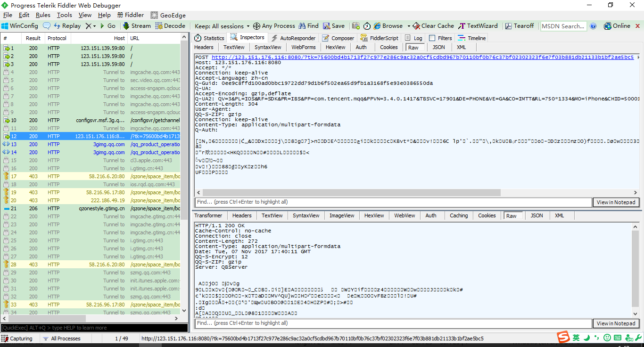Image resolution: width=644 pixels, height=347 pixels.
Task: Click the timer stopwatch icon
Action: point(367,26)
